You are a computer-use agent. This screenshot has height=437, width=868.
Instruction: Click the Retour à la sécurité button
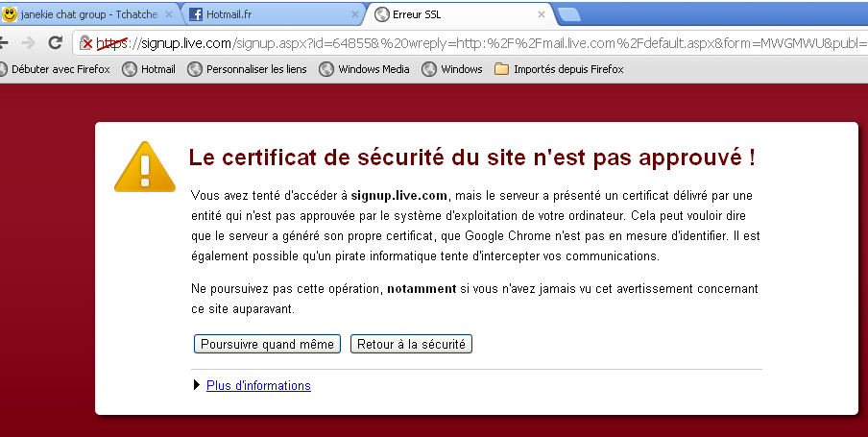pos(411,344)
